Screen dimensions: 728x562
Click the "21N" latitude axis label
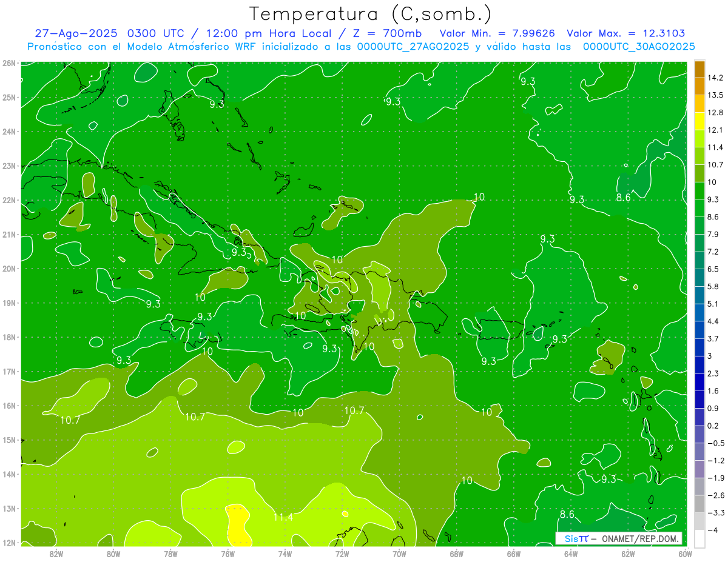9,235
